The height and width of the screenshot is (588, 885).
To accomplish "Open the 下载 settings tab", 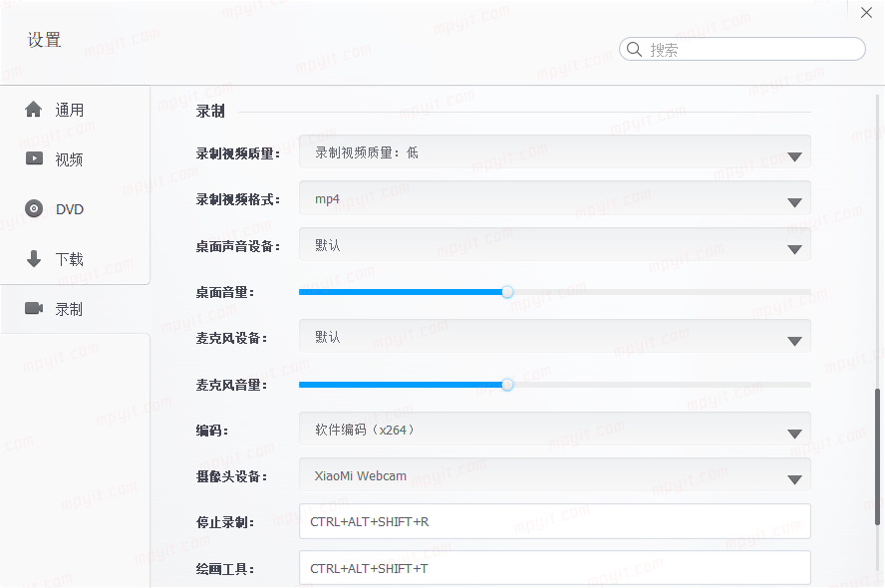I will pyautogui.click(x=75, y=258).
